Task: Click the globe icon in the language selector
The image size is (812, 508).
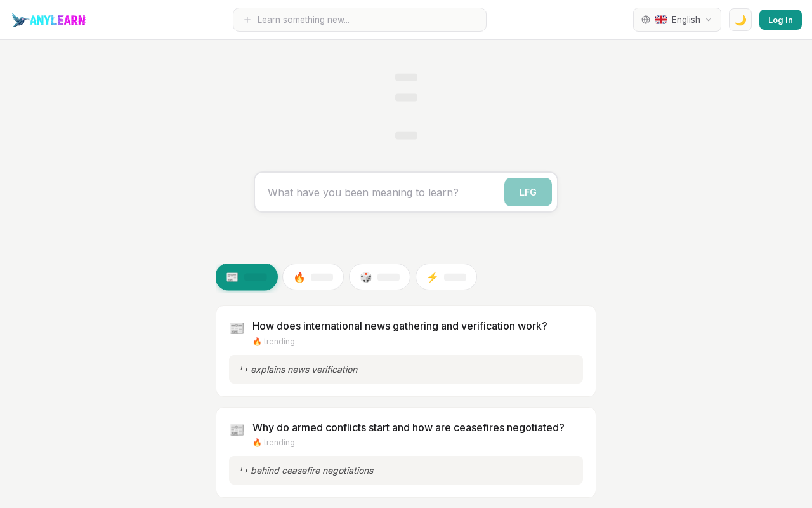Action: (646, 20)
